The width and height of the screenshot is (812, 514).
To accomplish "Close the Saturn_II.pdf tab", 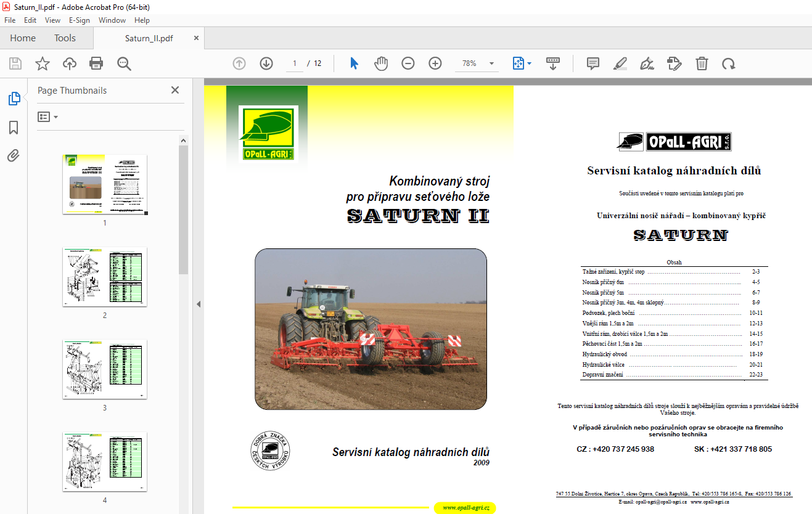I will click(197, 38).
